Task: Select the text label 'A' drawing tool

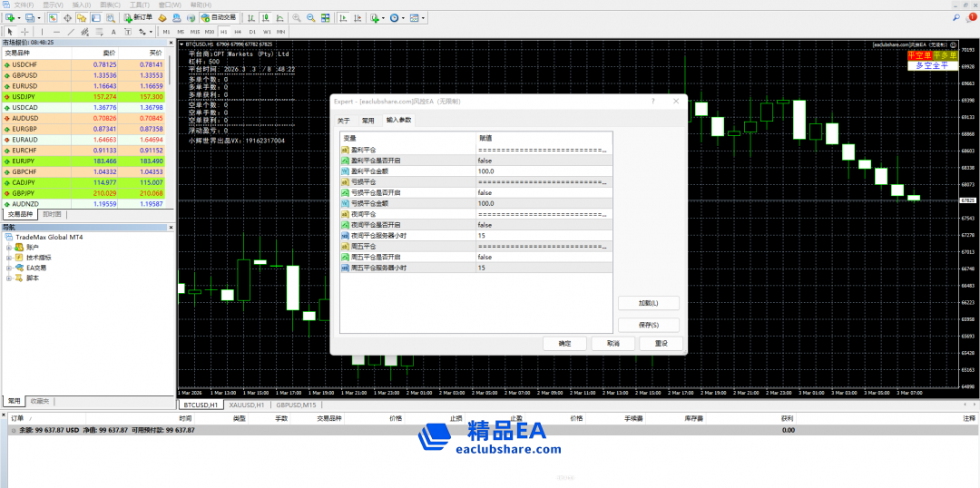Action: click(113, 32)
